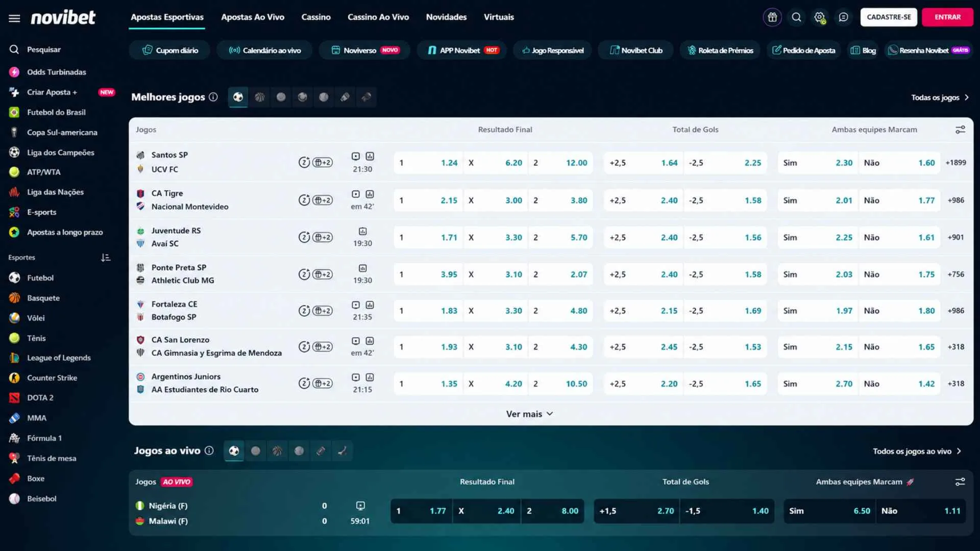The height and width of the screenshot is (551, 980).
Task: Show info about Melhores jogos
Action: coord(213,97)
